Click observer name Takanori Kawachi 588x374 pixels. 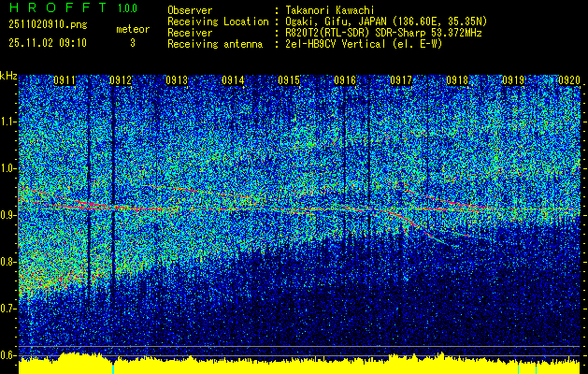pos(330,10)
